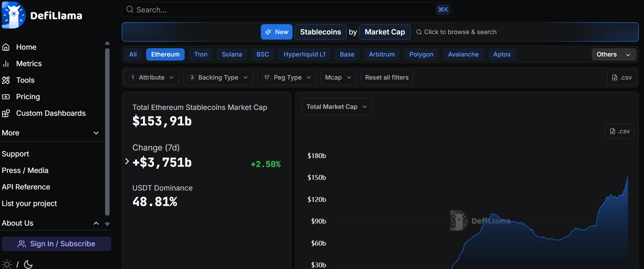Click Reset all filters button

pos(387,77)
